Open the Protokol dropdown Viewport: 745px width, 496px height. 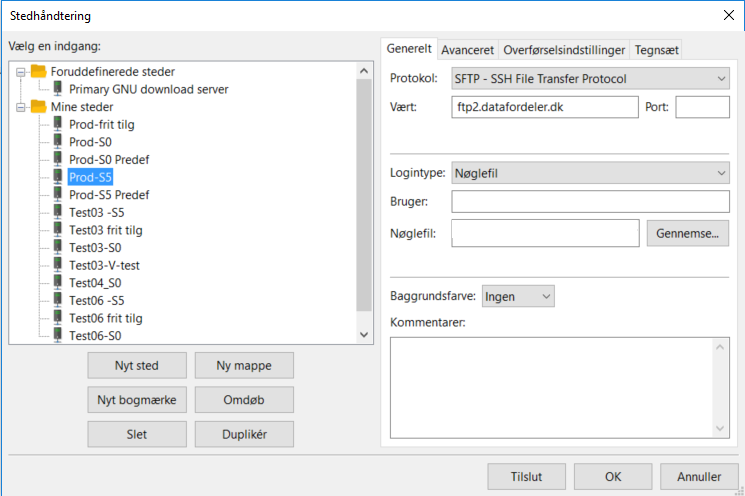pyautogui.click(x=590, y=78)
